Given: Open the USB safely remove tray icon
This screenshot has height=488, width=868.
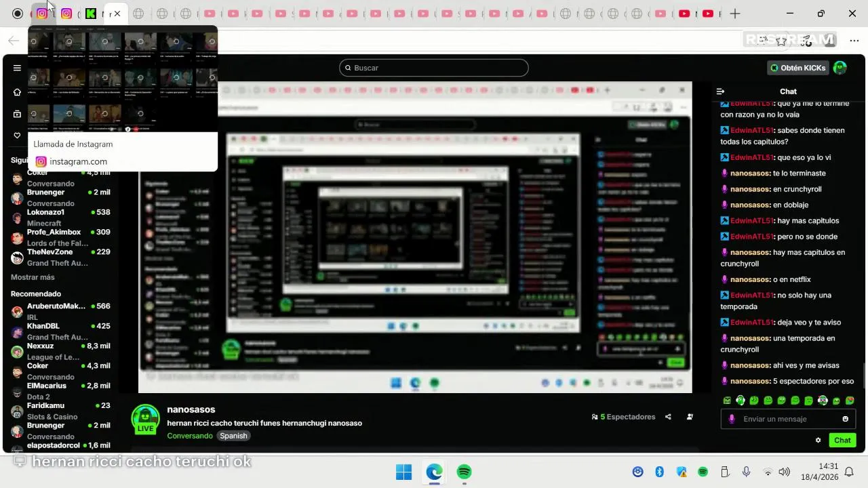Looking at the screenshot, I should point(724,472).
